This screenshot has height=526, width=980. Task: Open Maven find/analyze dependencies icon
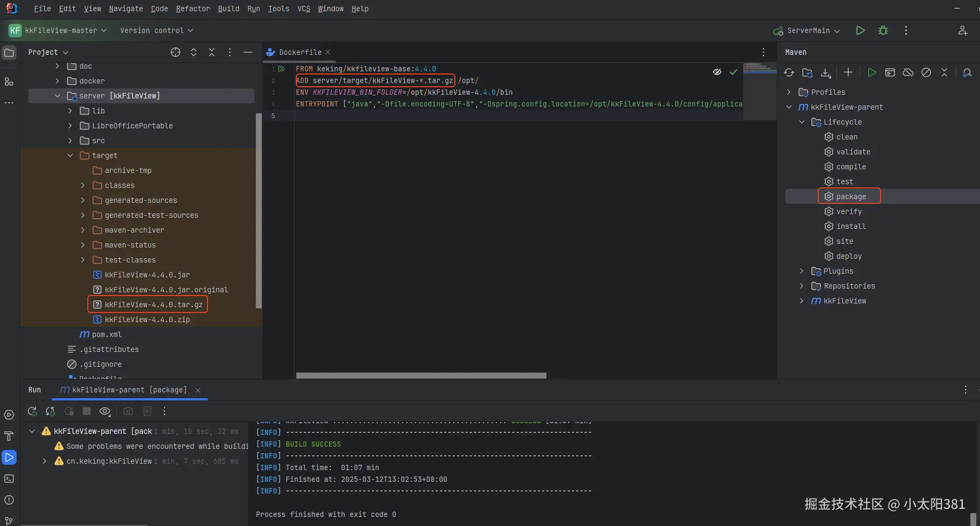(967, 72)
